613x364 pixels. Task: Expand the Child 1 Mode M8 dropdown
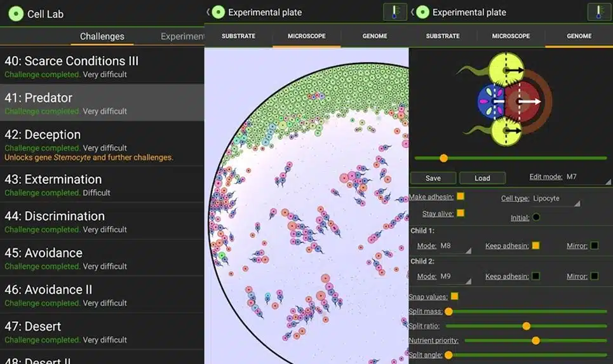[x=455, y=246]
